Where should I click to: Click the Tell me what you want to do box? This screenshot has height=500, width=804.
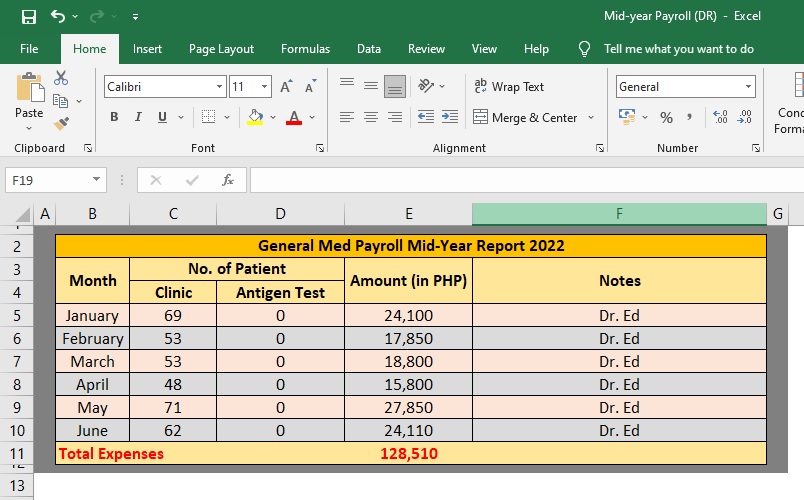click(x=678, y=49)
